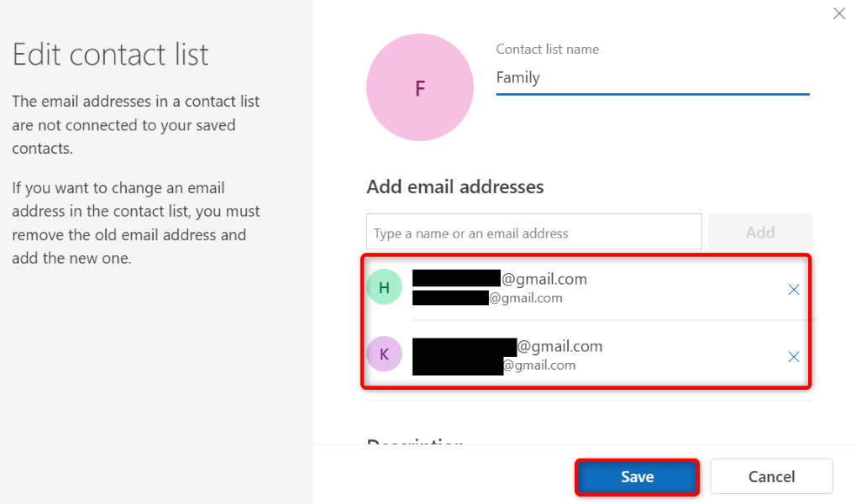Click the 'Type a name or an email address' box
Viewport: 856px width, 504px height.
[x=533, y=233]
